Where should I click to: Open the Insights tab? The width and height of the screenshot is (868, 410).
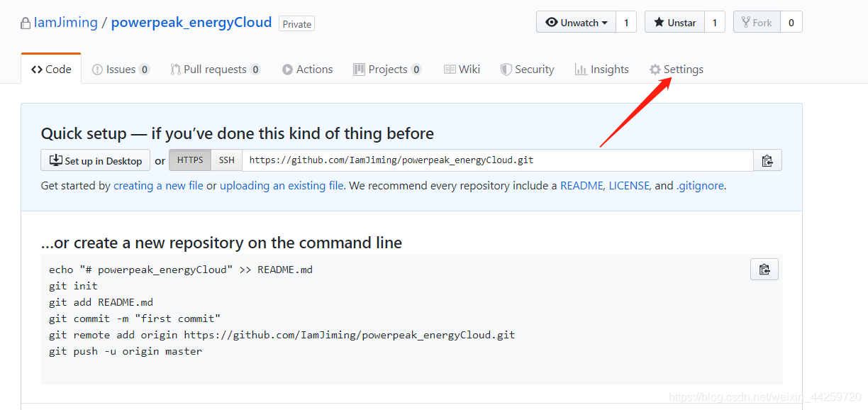tap(601, 70)
